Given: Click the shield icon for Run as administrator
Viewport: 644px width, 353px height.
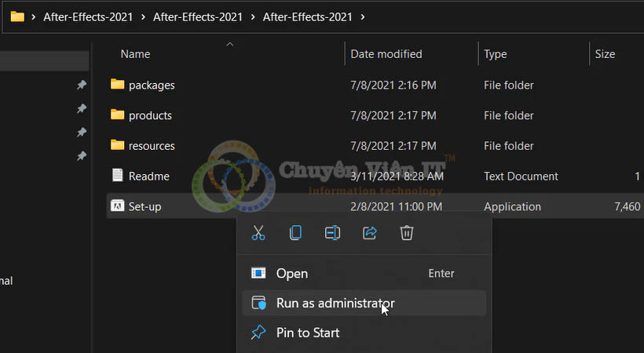Looking at the screenshot, I should (258, 303).
